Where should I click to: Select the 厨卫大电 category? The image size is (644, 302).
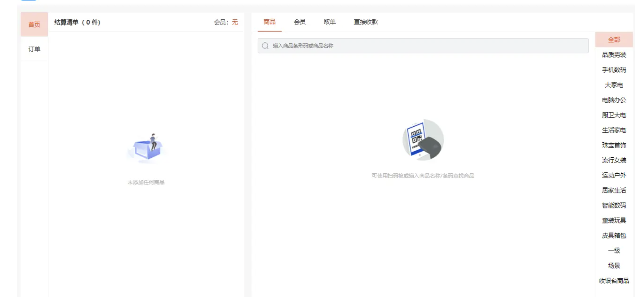pyautogui.click(x=614, y=115)
